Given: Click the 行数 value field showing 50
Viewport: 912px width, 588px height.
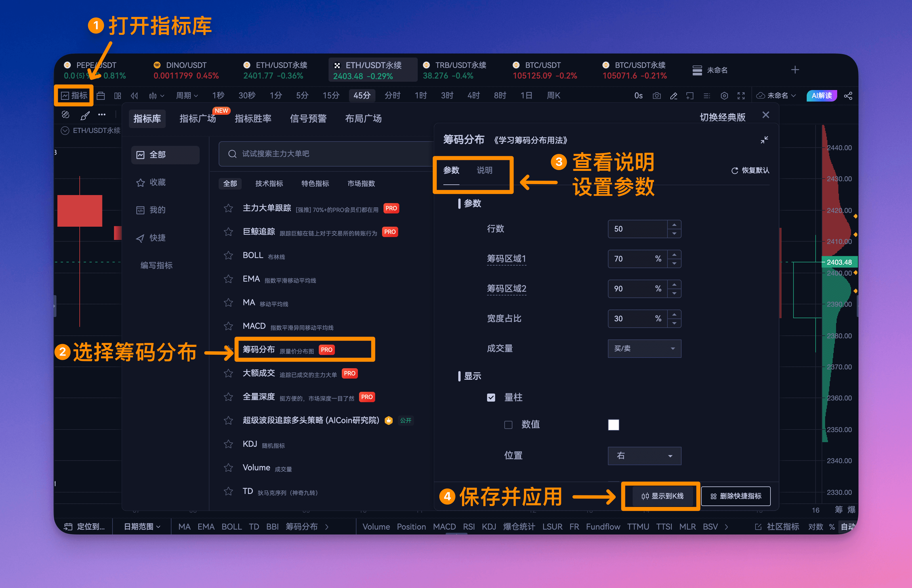Looking at the screenshot, I should [637, 229].
